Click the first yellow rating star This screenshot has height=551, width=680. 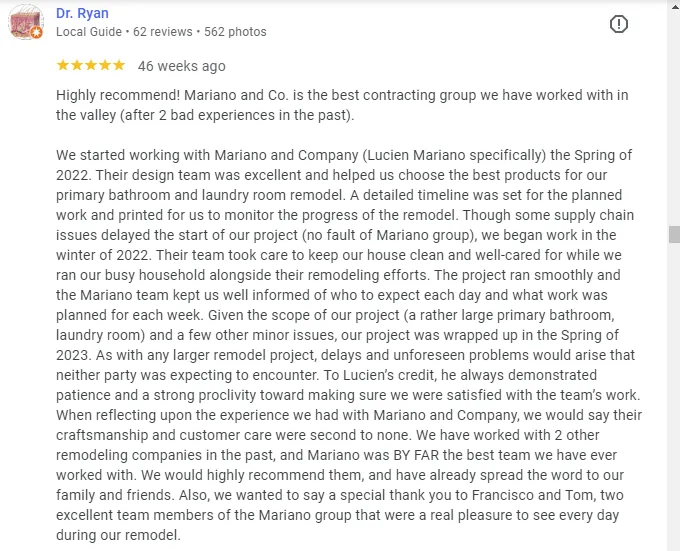[x=63, y=66]
